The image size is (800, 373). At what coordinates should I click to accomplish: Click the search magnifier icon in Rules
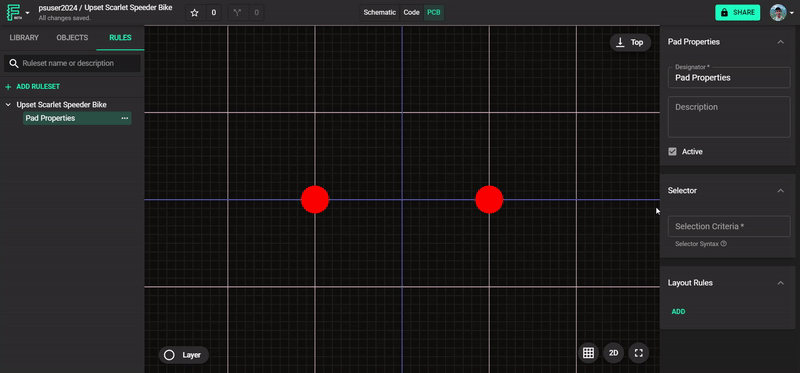[x=14, y=64]
